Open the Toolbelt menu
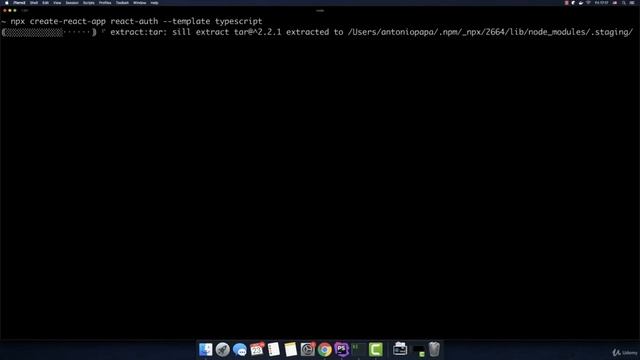 tap(122, 3)
